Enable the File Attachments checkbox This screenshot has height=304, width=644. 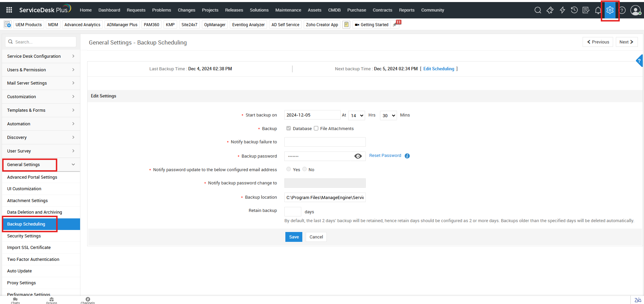(x=316, y=128)
